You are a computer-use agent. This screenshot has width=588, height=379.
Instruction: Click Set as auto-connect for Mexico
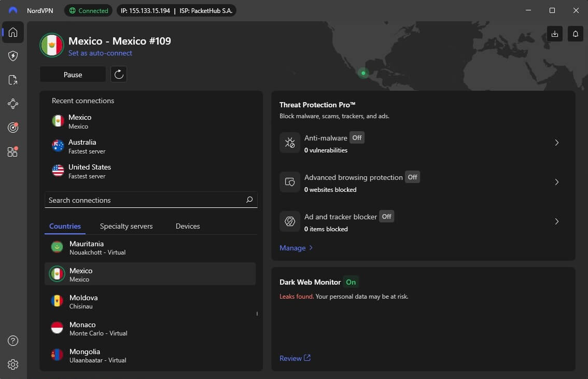pyautogui.click(x=101, y=53)
